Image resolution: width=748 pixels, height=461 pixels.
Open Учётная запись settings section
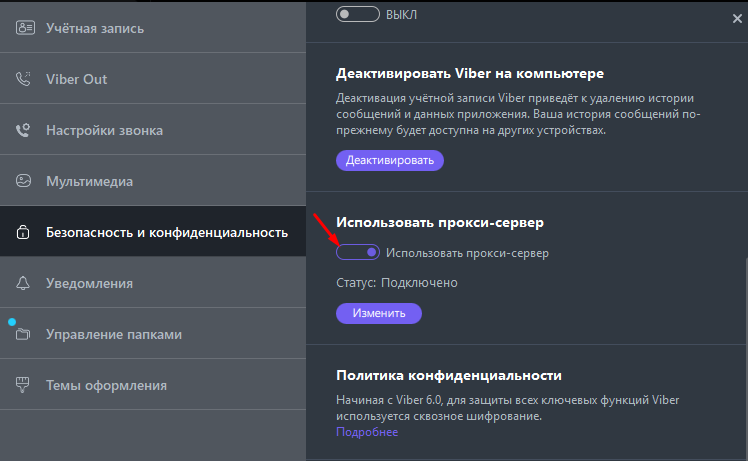click(x=153, y=27)
